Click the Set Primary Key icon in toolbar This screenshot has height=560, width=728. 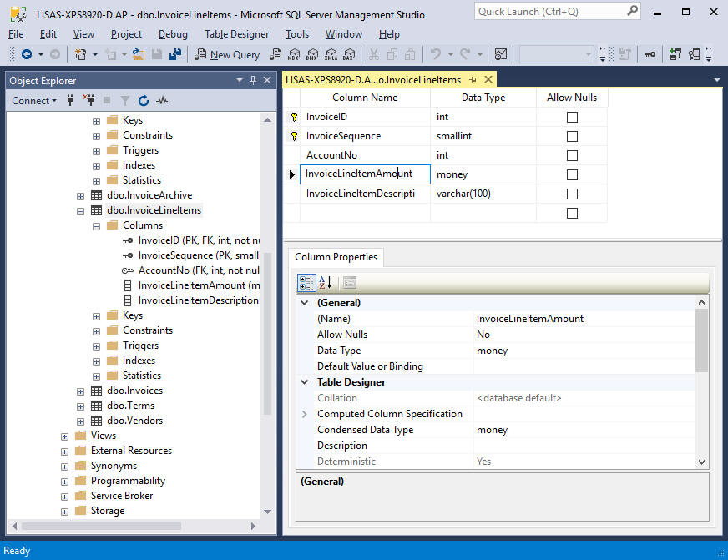[x=650, y=54]
